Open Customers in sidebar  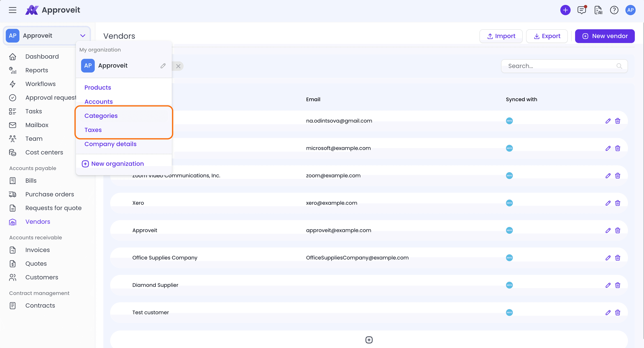[x=41, y=278]
